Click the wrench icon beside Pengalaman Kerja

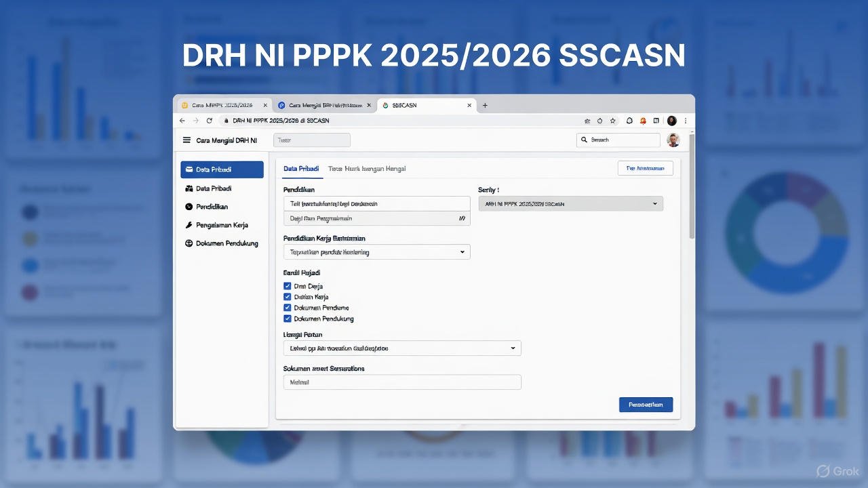point(189,225)
